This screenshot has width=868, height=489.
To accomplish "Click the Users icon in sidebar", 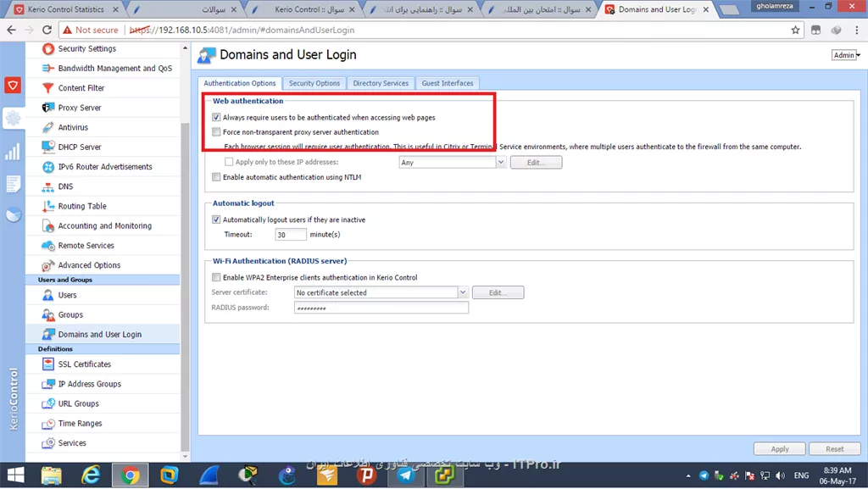I will (48, 296).
